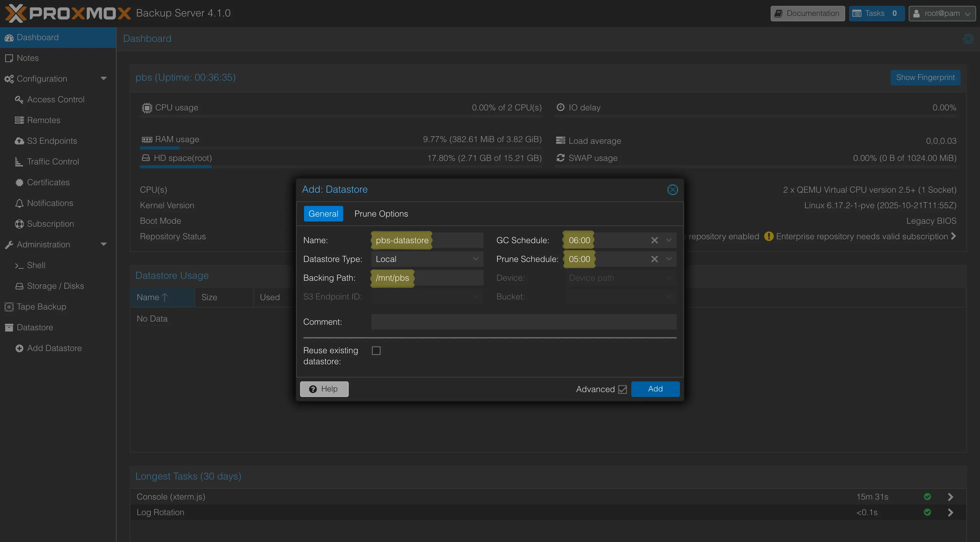Toggle the Reuse existing datastore checkbox
980x542 pixels.
point(376,350)
